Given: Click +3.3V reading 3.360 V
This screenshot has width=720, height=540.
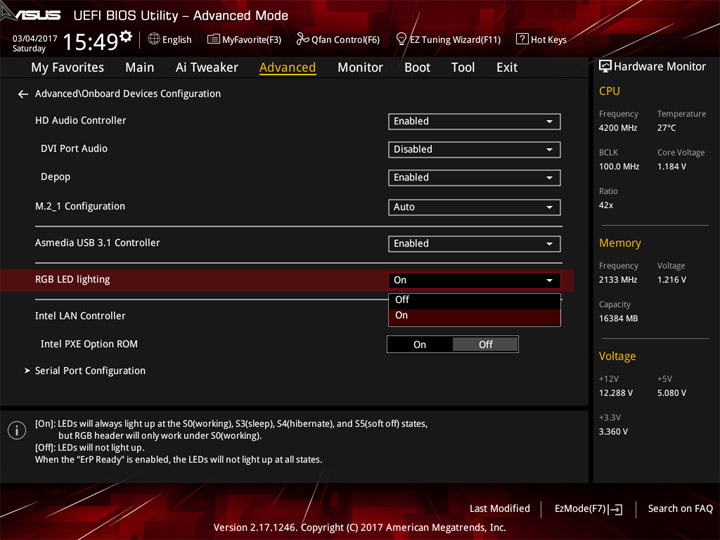Looking at the screenshot, I should coord(613,432).
